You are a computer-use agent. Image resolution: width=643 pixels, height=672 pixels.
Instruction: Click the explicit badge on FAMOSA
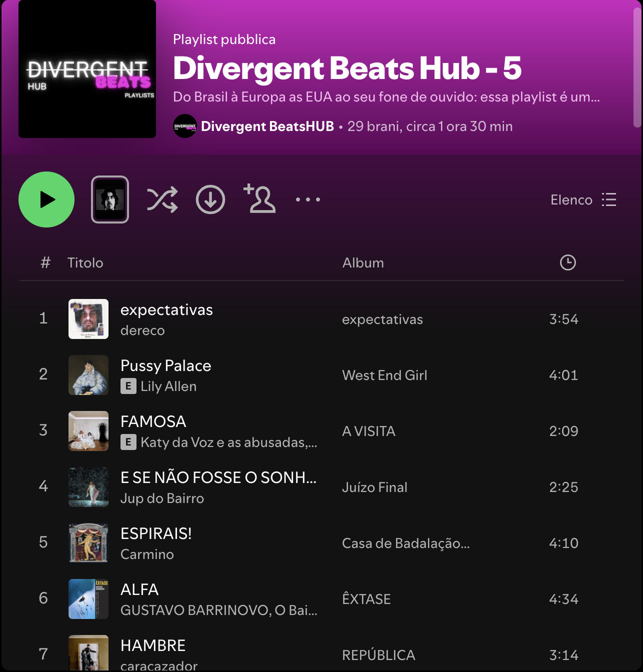(128, 442)
